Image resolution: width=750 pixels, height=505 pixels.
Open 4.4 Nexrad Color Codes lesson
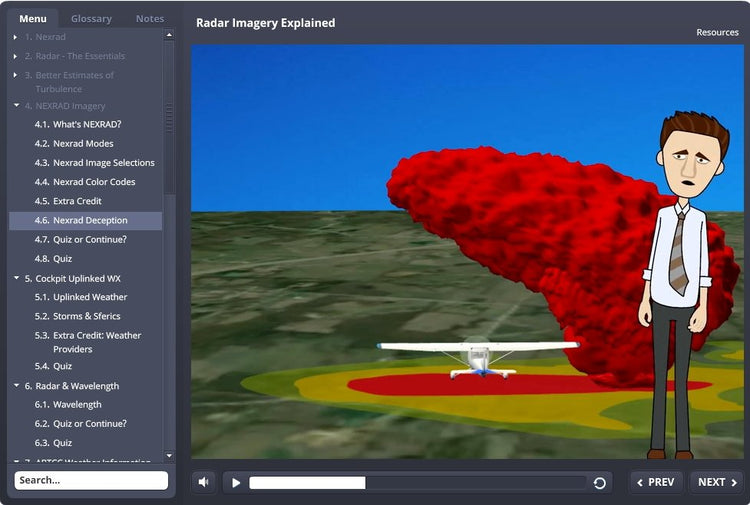tap(94, 182)
